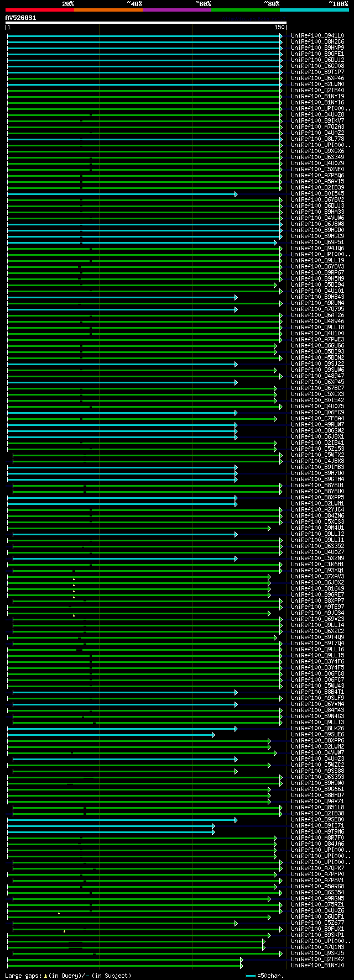
Task: Select hit UniRef100_Q4U0Z8
Action: coord(317,115)
